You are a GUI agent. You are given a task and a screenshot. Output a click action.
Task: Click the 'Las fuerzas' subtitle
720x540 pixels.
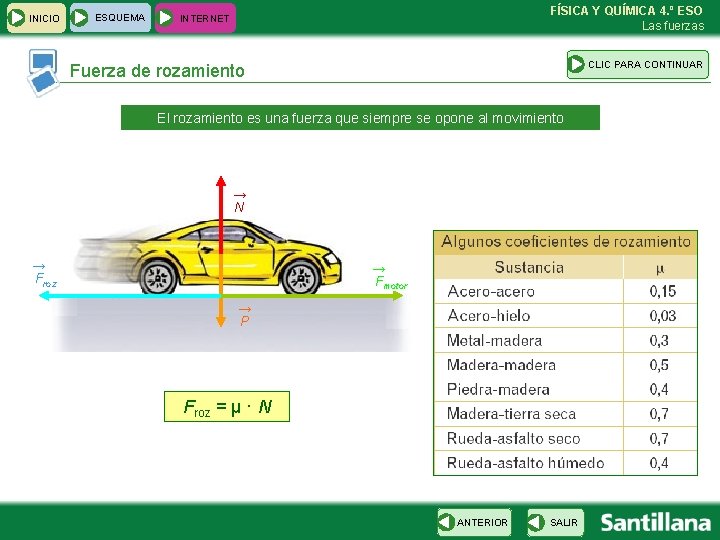coord(673,26)
